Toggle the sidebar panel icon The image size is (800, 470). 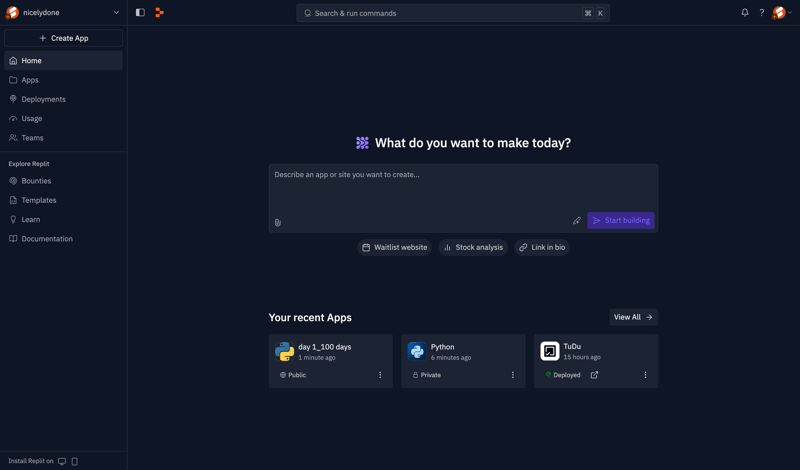(x=140, y=13)
